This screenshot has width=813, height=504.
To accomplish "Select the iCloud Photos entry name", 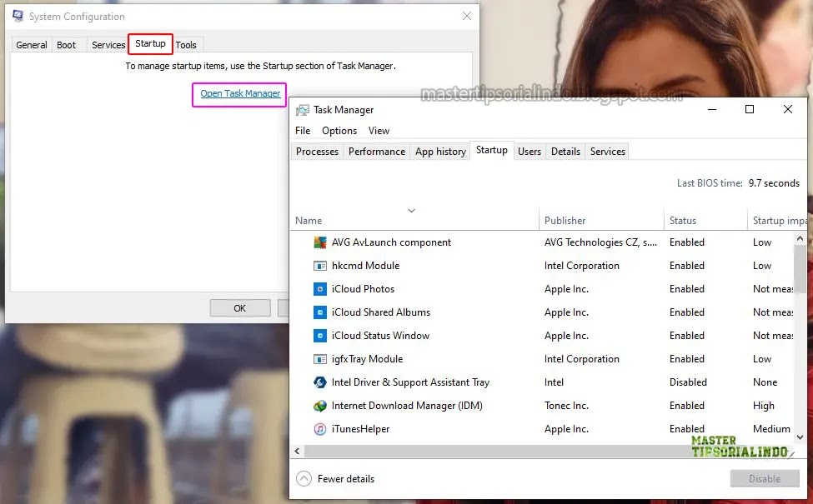I will [x=363, y=289].
